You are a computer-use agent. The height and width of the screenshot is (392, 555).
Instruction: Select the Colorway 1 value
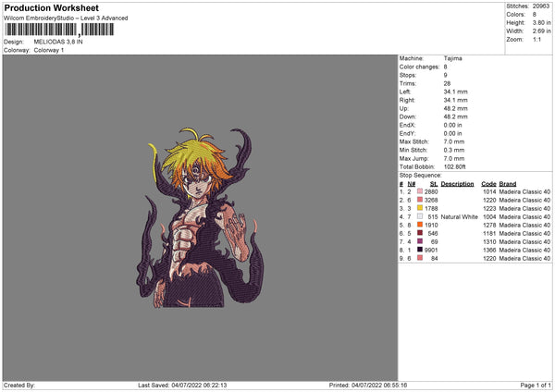pos(49,50)
